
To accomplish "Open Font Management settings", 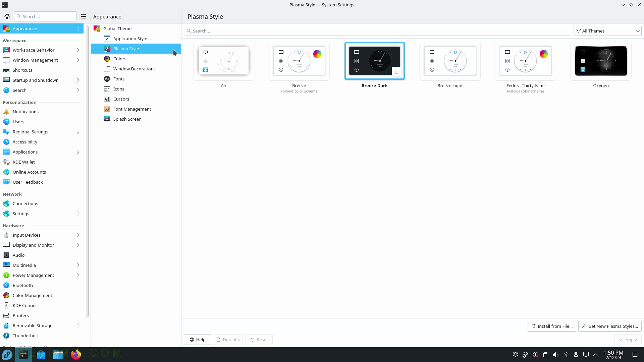I will click(132, 109).
